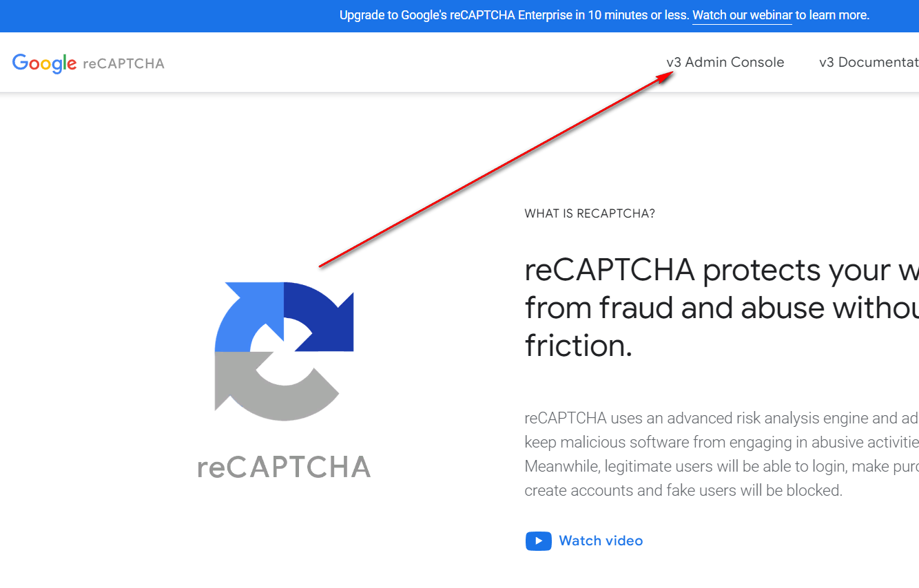Click the word 'friction.' in the headline
Image resolution: width=919 pixels, height=588 pixels.
pyautogui.click(x=578, y=345)
